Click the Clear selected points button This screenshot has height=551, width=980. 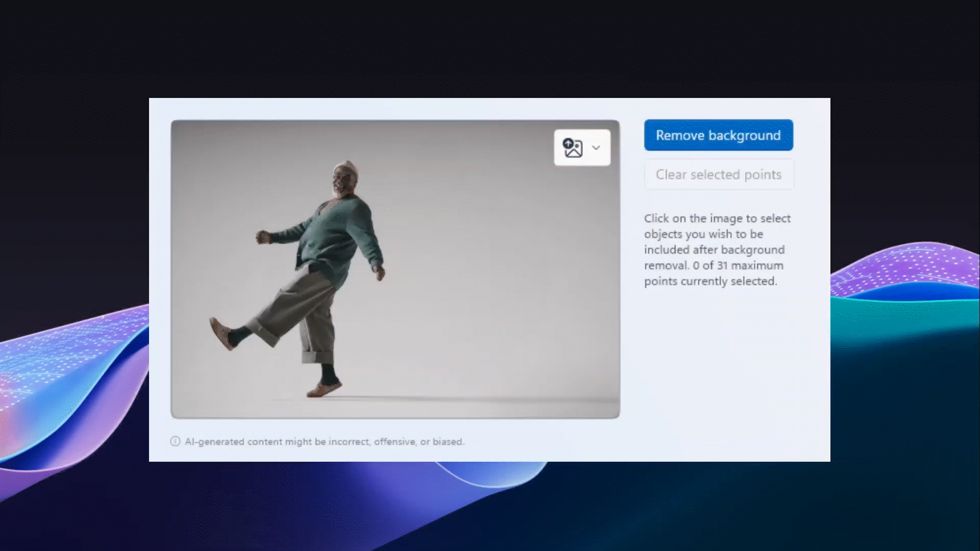coord(718,174)
